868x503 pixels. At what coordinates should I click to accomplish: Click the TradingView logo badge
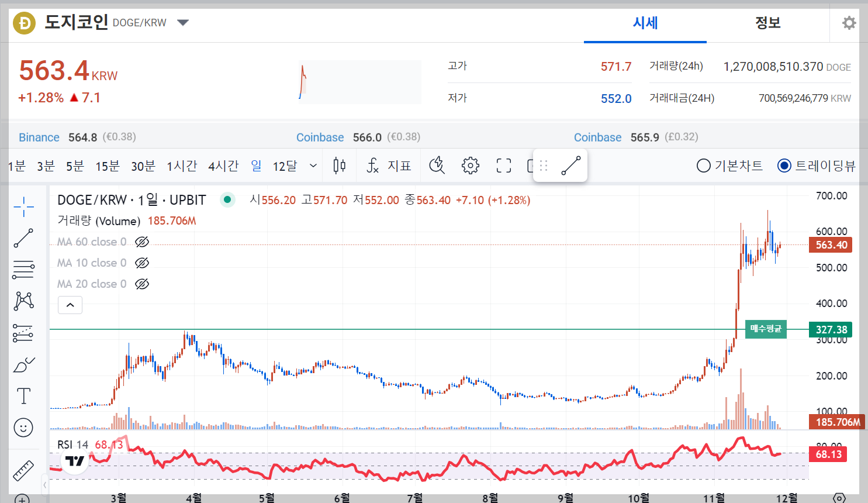(75, 461)
